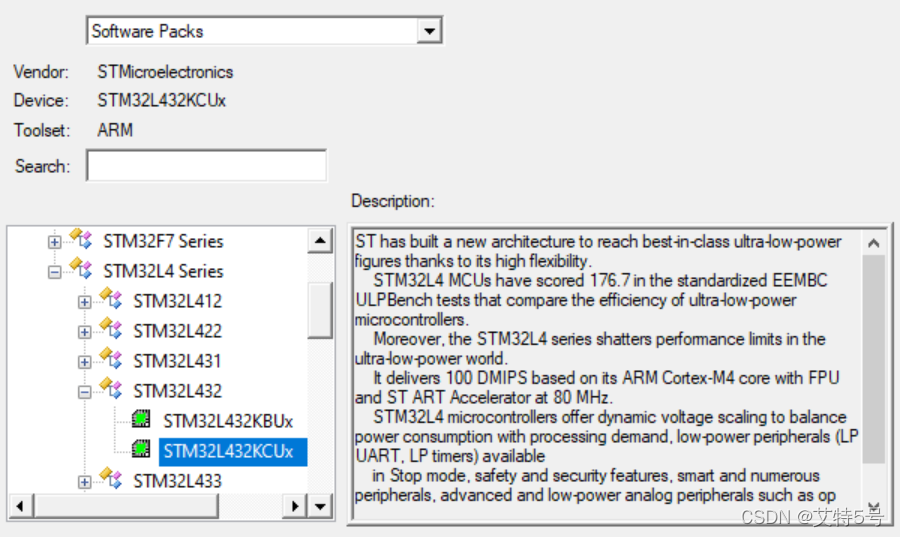Click the STM32L4 Series family icon
900x537 pixels.
point(81,268)
